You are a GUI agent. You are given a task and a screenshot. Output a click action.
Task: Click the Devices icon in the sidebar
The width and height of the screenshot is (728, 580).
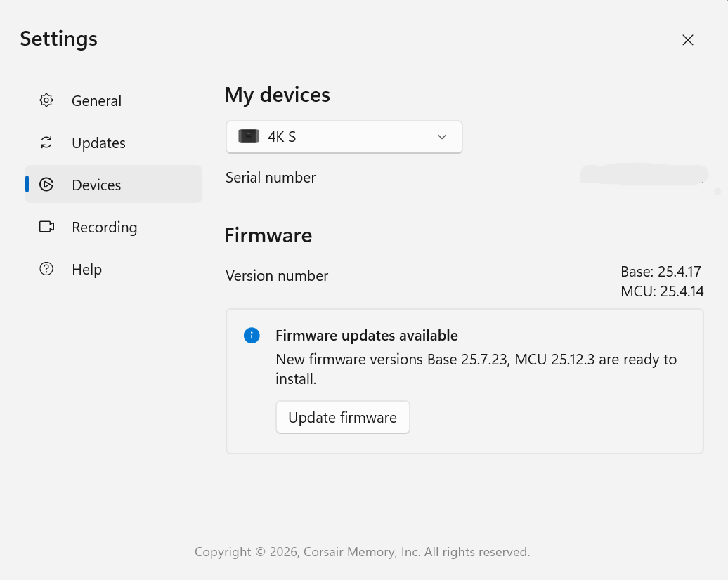click(x=46, y=185)
